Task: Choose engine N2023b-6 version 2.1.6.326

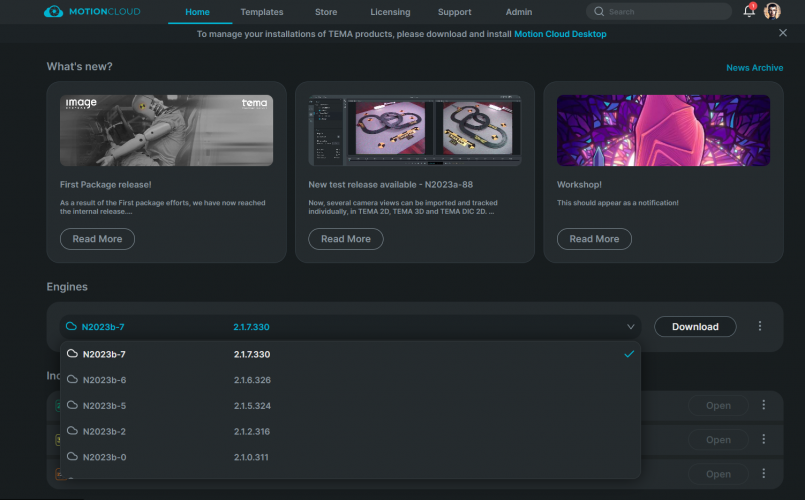Action: [x=350, y=380]
